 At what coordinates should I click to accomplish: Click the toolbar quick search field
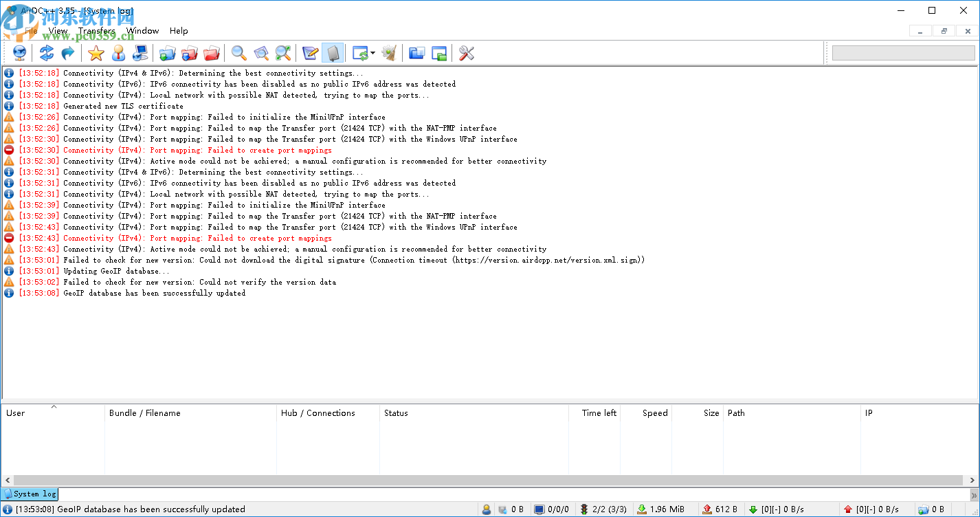pyautogui.click(x=902, y=53)
